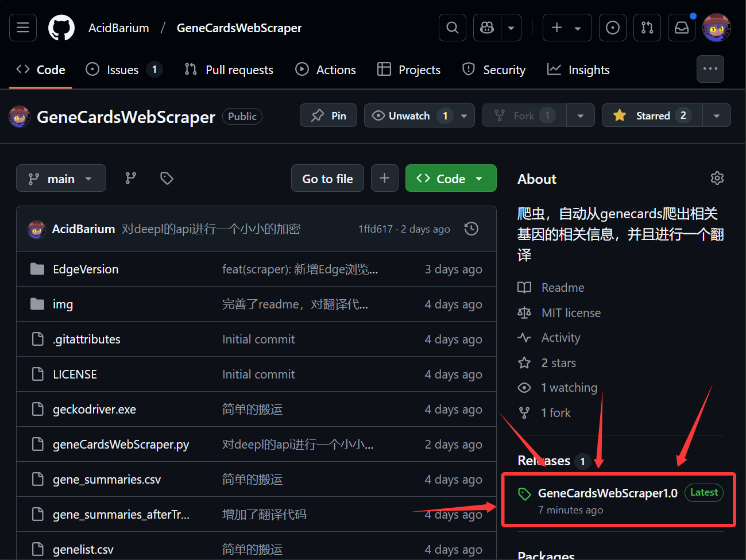This screenshot has width=746, height=560.
Task: Toggle the Starred button
Action: click(652, 115)
